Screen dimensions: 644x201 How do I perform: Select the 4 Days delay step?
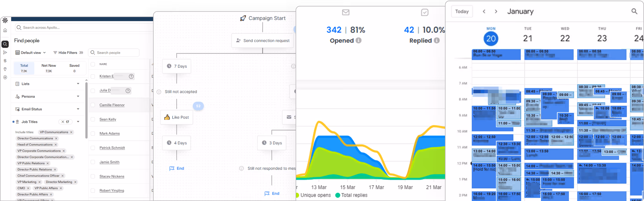pos(176,143)
